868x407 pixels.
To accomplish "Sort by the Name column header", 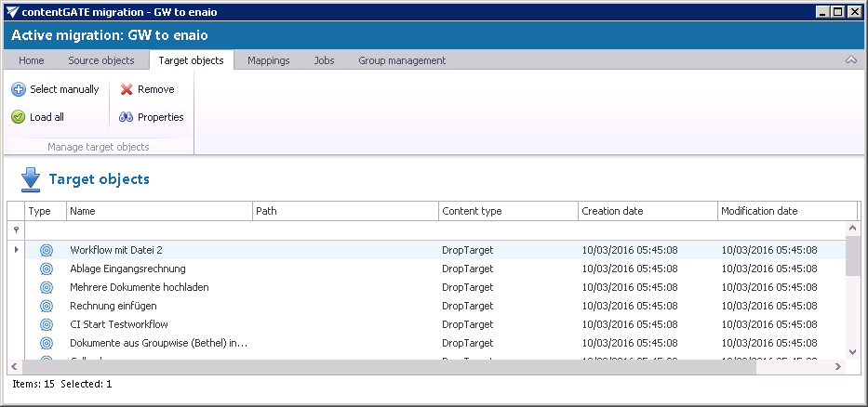I will pos(159,211).
